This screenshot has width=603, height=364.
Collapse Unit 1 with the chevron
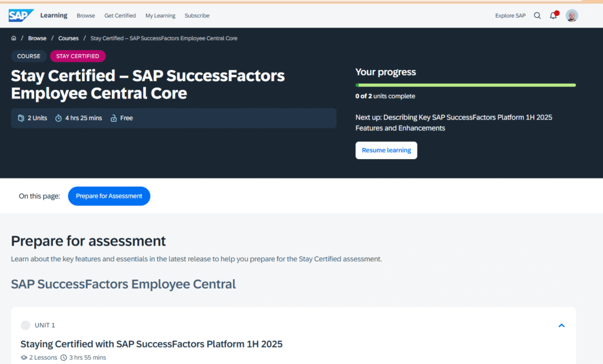coord(561,326)
